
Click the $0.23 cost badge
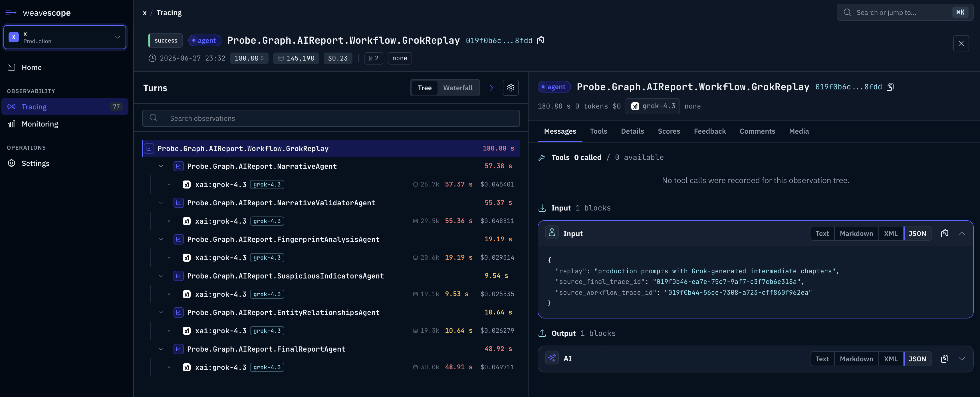pos(338,58)
